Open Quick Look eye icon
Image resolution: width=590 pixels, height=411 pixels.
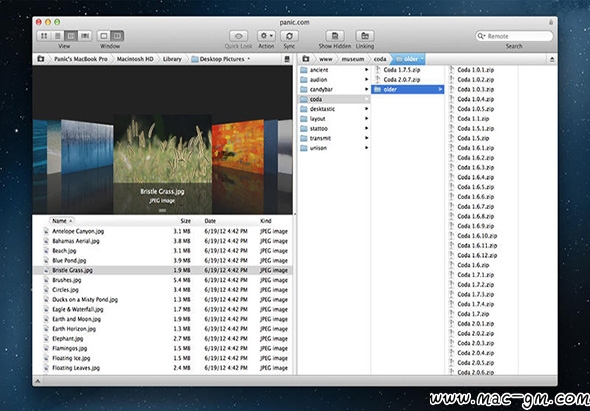[239, 36]
